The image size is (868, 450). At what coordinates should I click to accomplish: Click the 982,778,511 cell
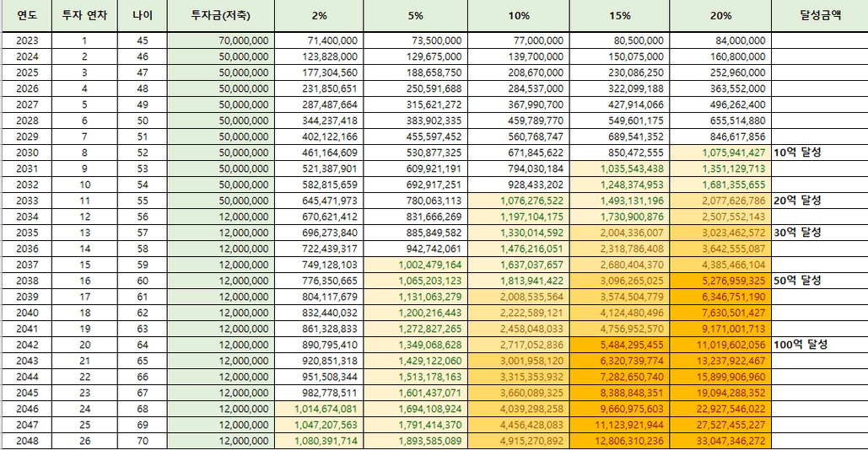319,393
